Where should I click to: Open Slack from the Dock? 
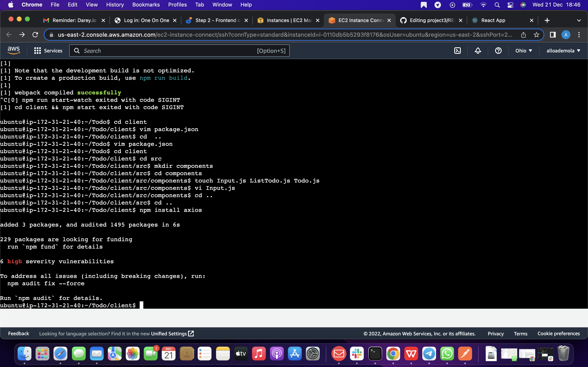pos(357,354)
